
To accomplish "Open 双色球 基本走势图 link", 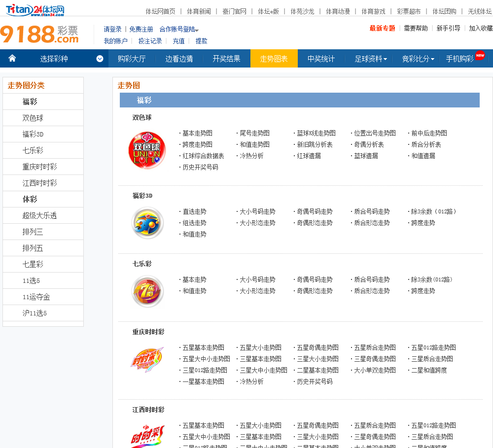I will coord(197,133).
